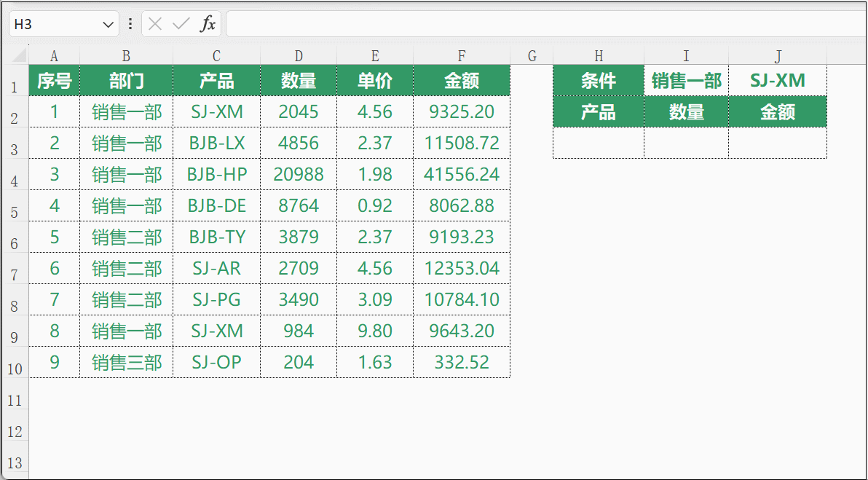868x480 pixels.
Task: Click unit price cell 3.09
Action: click(x=375, y=299)
